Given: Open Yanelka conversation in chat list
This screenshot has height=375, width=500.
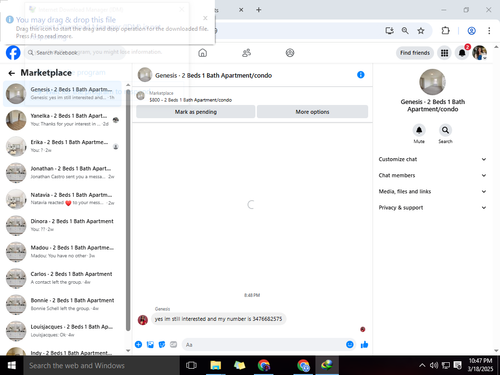Looking at the screenshot, I should [62, 120].
